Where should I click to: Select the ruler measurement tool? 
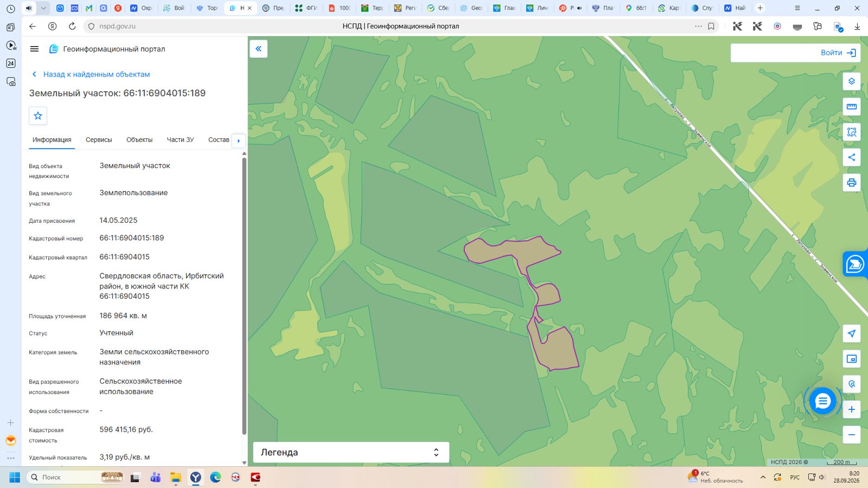[851, 106]
